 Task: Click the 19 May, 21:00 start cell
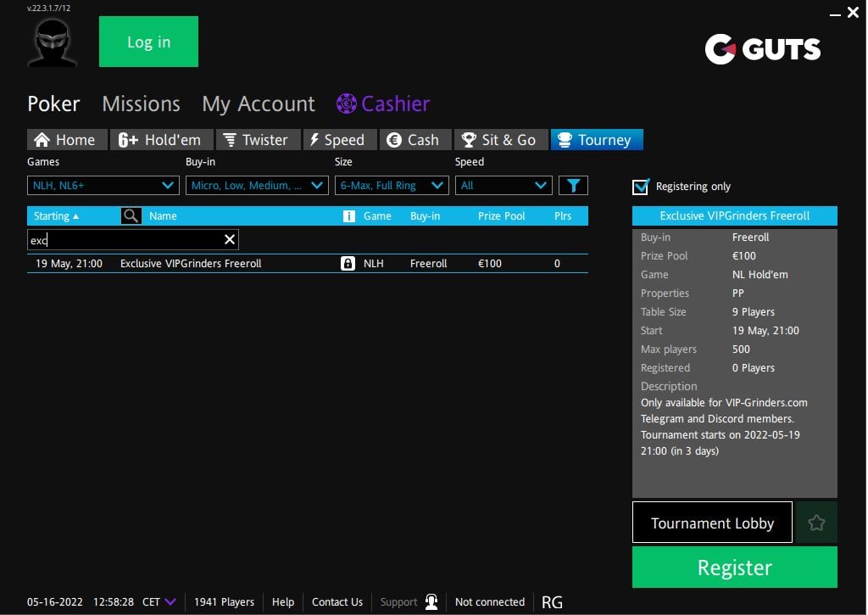(x=69, y=263)
